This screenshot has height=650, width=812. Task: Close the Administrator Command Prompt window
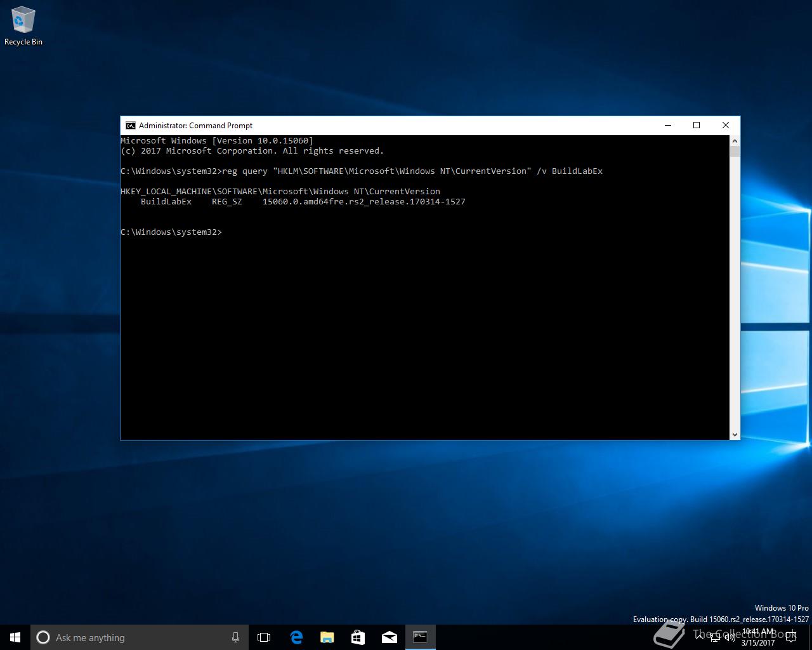pyautogui.click(x=726, y=125)
